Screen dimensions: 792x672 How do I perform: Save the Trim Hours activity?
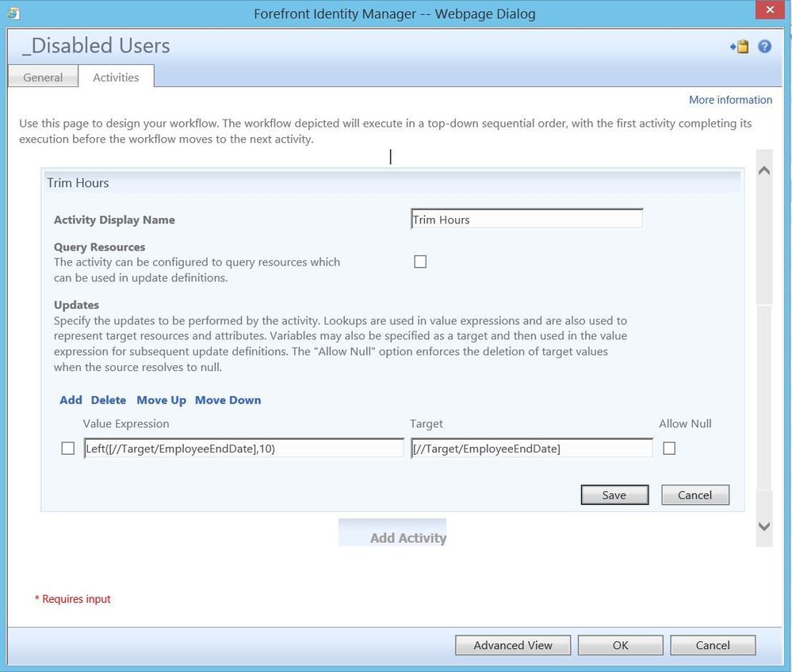614,494
